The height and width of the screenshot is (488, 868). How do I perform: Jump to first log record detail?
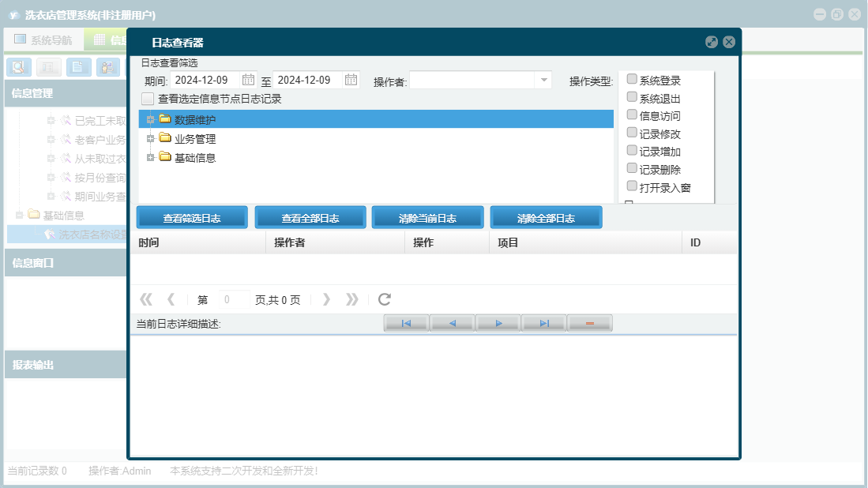coord(406,323)
